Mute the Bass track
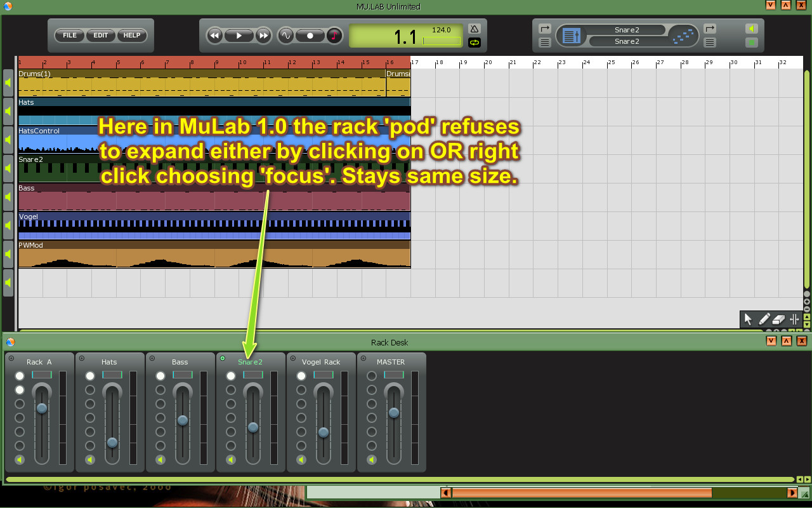The width and height of the screenshot is (812, 508). pyautogui.click(x=8, y=197)
